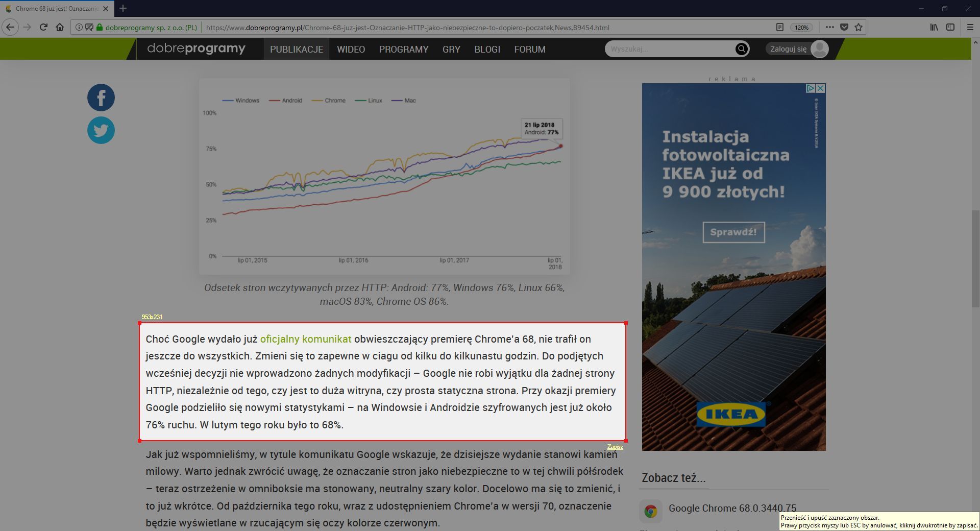Reset the 120% zoom level badge

[801, 28]
